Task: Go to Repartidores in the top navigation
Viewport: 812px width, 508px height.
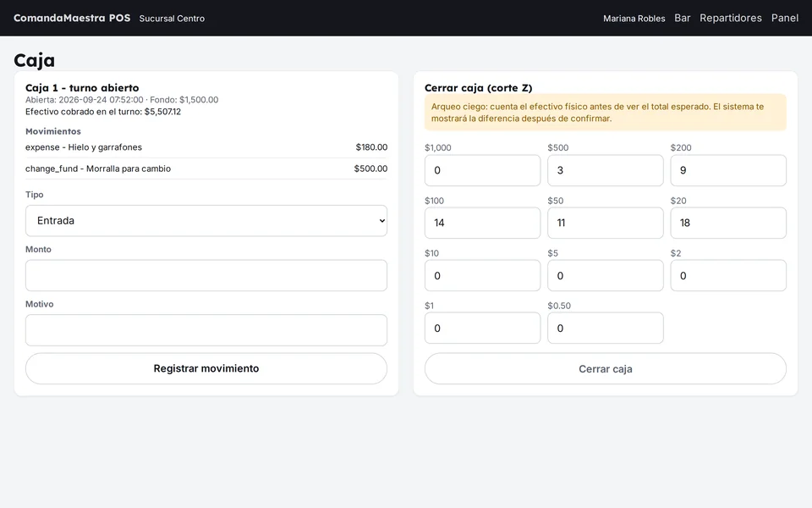Action: [x=731, y=18]
